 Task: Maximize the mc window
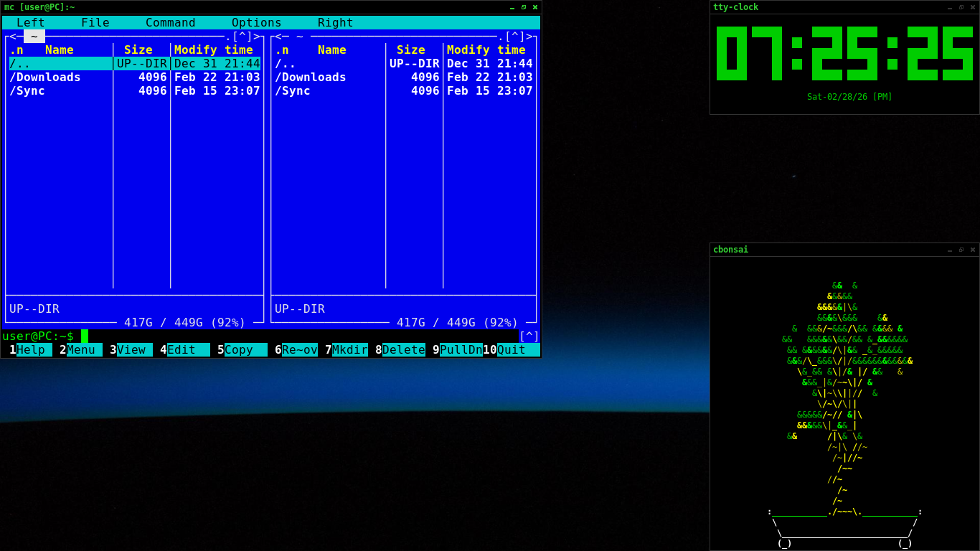[524, 7]
